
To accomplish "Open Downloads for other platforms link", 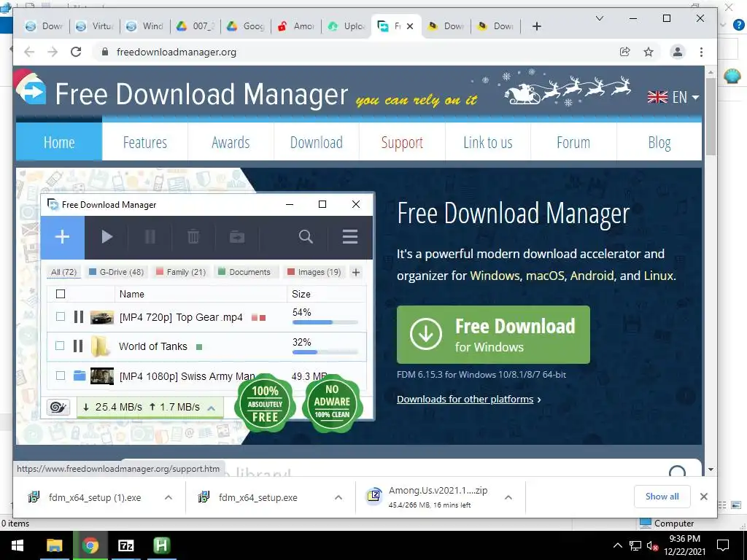I will point(465,399).
